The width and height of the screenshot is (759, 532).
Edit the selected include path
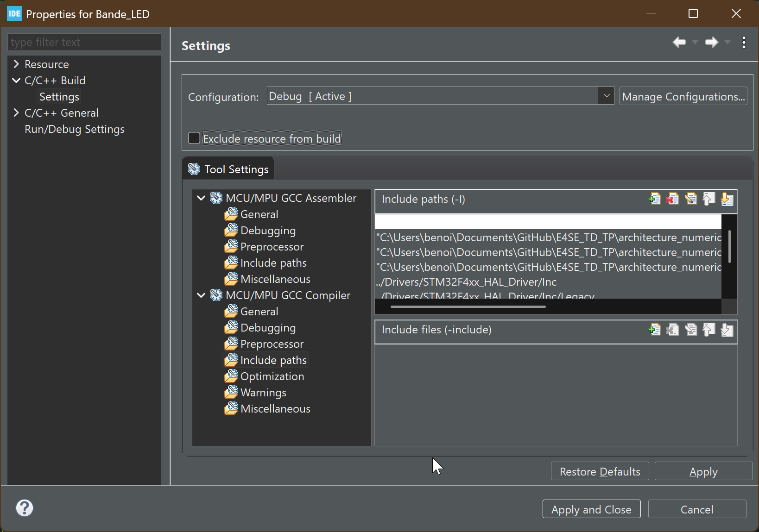pyautogui.click(x=691, y=199)
